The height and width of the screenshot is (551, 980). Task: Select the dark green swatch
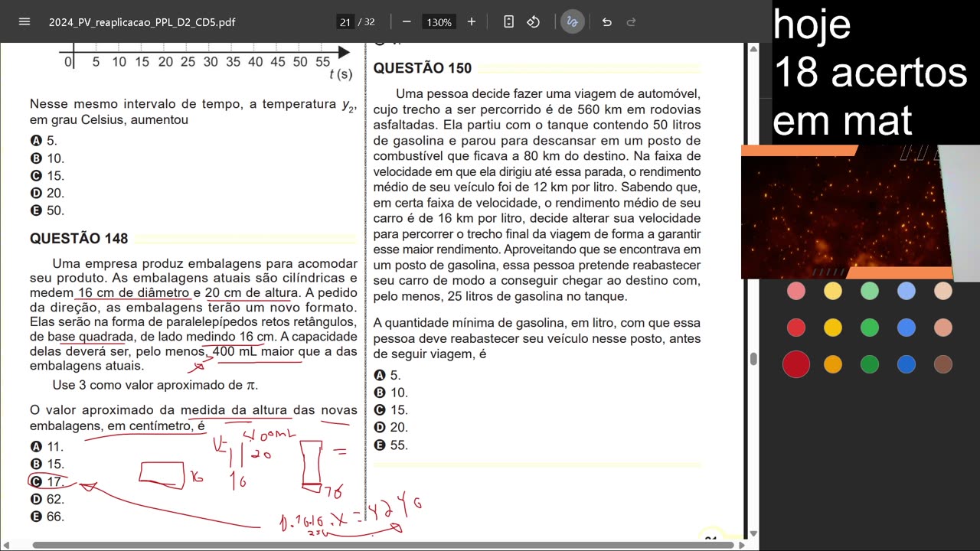[x=870, y=364]
